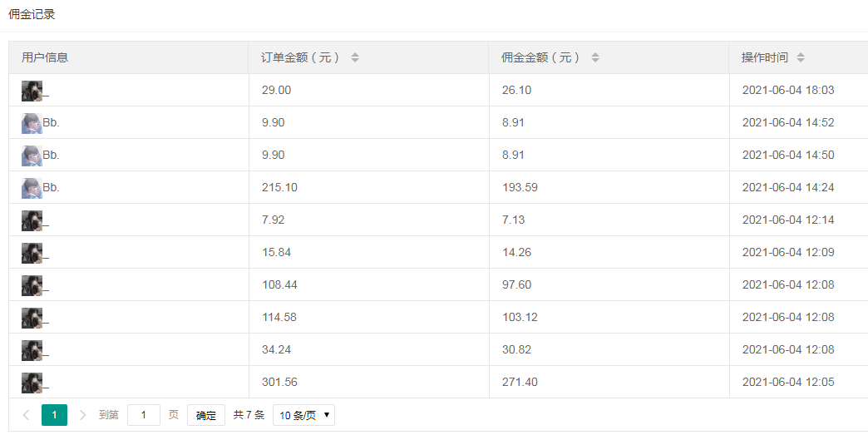The width and height of the screenshot is (868, 435).
Task: Click the 用户信息 column header
Action: click(x=128, y=57)
